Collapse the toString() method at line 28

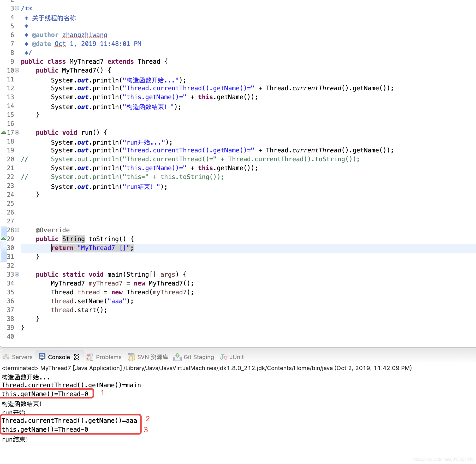click(17, 230)
